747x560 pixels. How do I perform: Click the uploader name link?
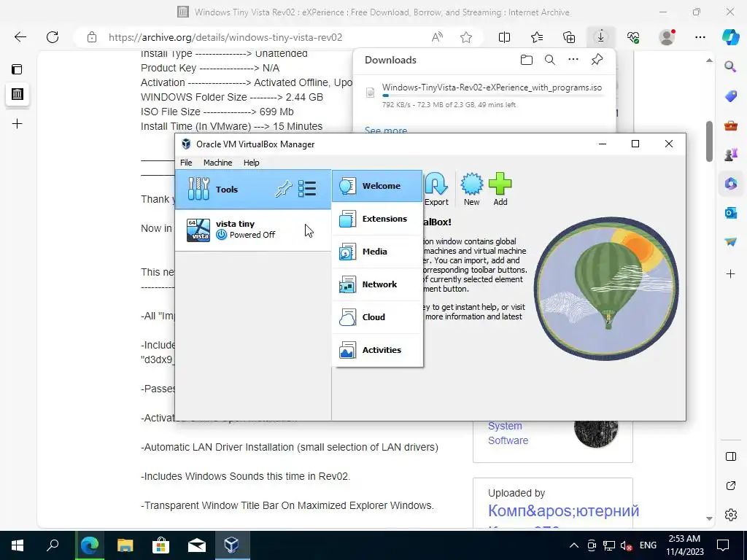(x=563, y=510)
